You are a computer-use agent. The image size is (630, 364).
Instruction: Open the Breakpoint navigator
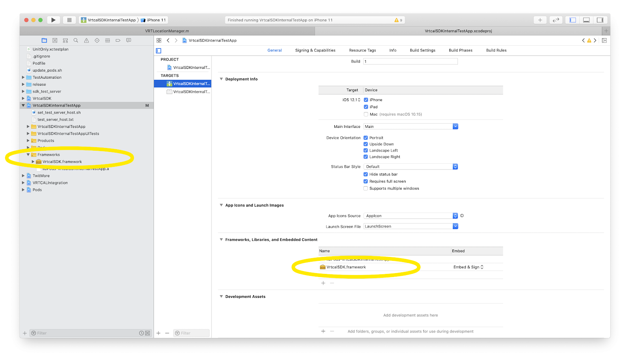[x=118, y=41]
